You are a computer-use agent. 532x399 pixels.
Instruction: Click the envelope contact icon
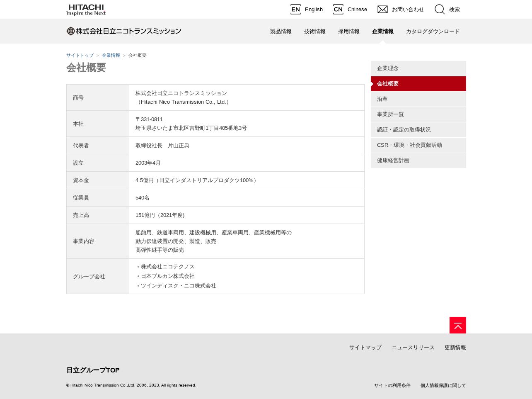pyautogui.click(x=382, y=10)
